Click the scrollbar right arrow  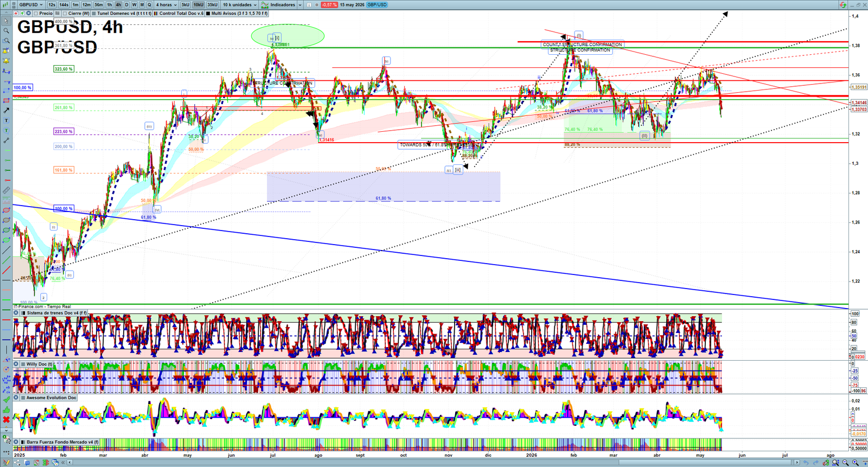point(797,463)
